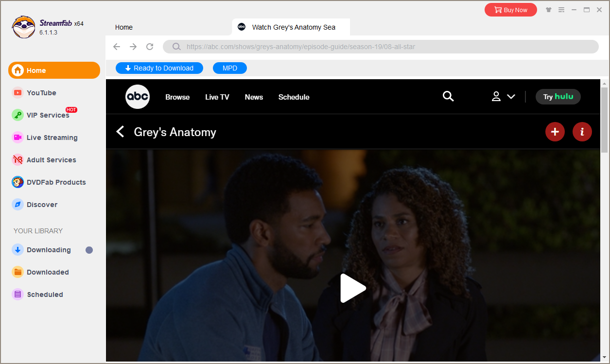610x364 pixels.
Task: Go back using the browser back arrow
Action: point(117,47)
